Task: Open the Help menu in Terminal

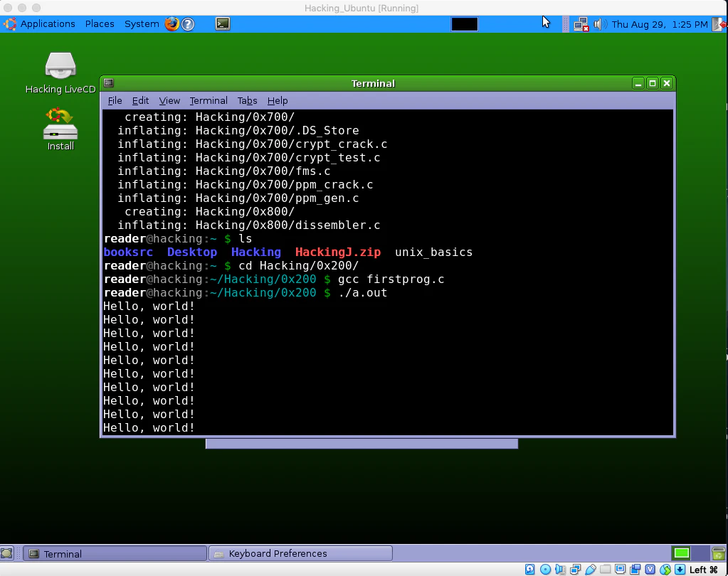Action: (x=278, y=101)
